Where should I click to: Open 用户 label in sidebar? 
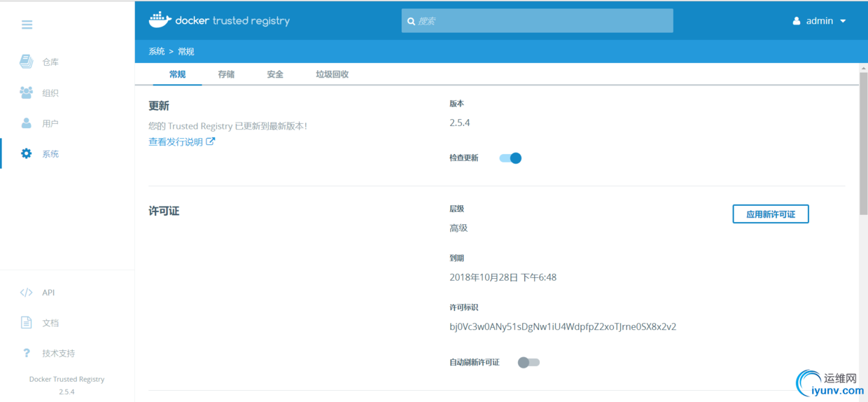coord(50,124)
